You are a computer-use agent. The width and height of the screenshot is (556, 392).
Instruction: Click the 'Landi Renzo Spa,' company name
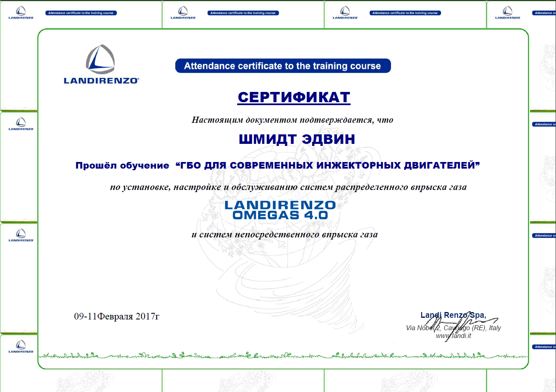click(453, 315)
